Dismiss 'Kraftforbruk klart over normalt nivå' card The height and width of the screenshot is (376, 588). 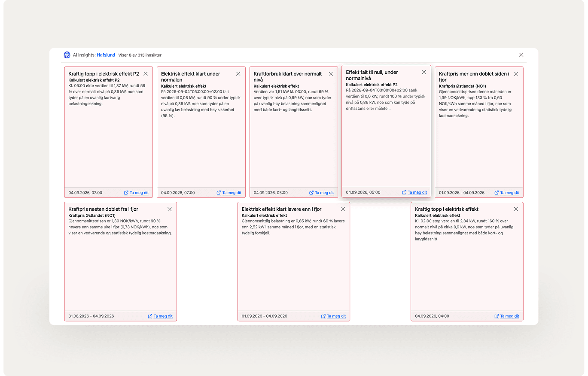pos(331,74)
